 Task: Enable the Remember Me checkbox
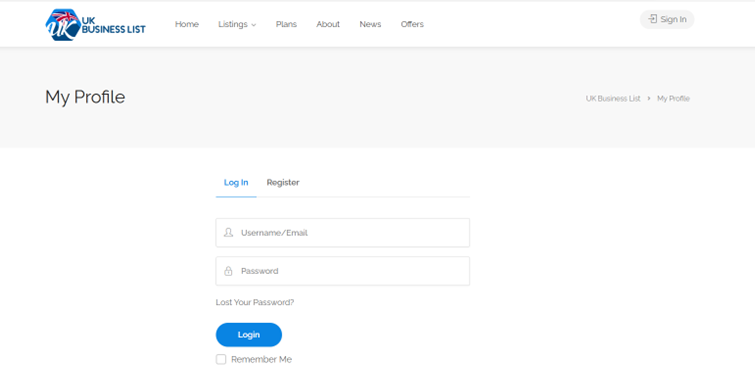[x=221, y=359]
